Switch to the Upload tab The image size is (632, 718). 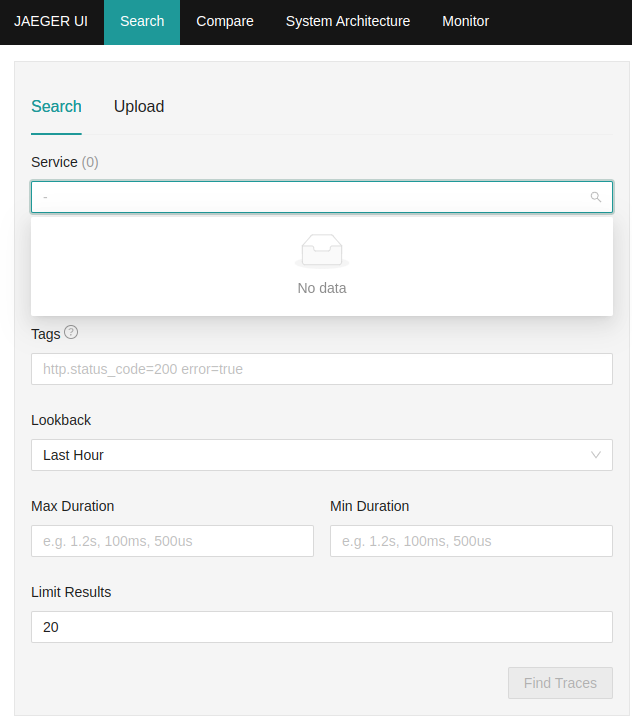[x=139, y=107]
